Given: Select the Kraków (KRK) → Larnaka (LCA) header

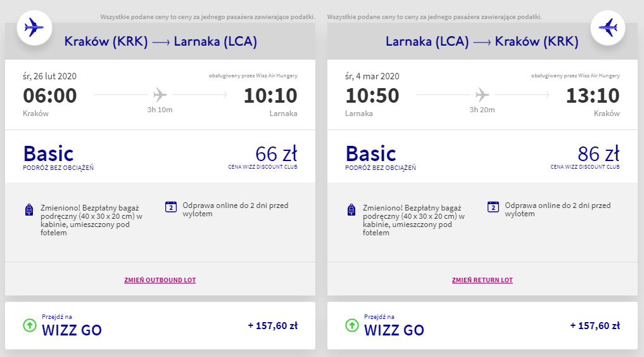Looking at the screenshot, I should click(x=160, y=42).
